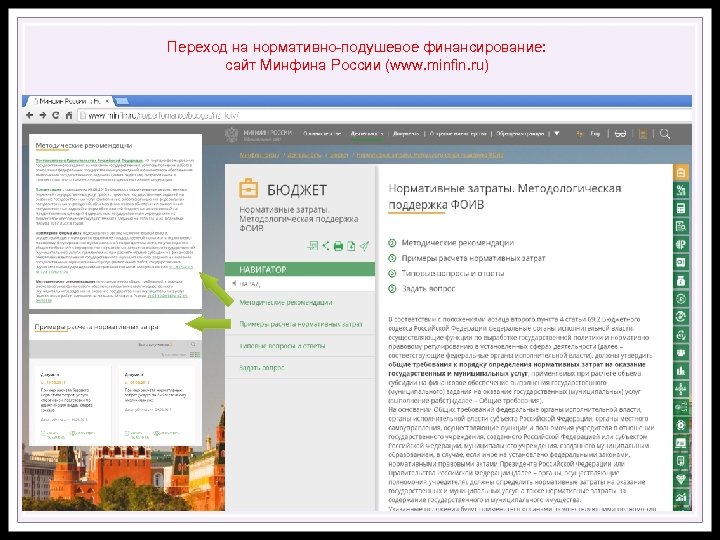Image resolution: width=720 pixels, height=540 pixels.
Task: Open Типовые вопросы и ответы content link
Action: 453,273
